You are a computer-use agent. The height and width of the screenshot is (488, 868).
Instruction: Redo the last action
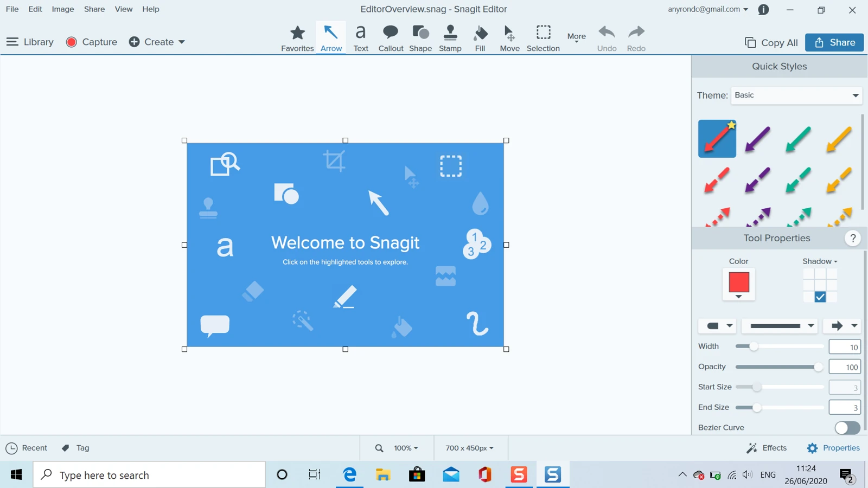[636, 38]
